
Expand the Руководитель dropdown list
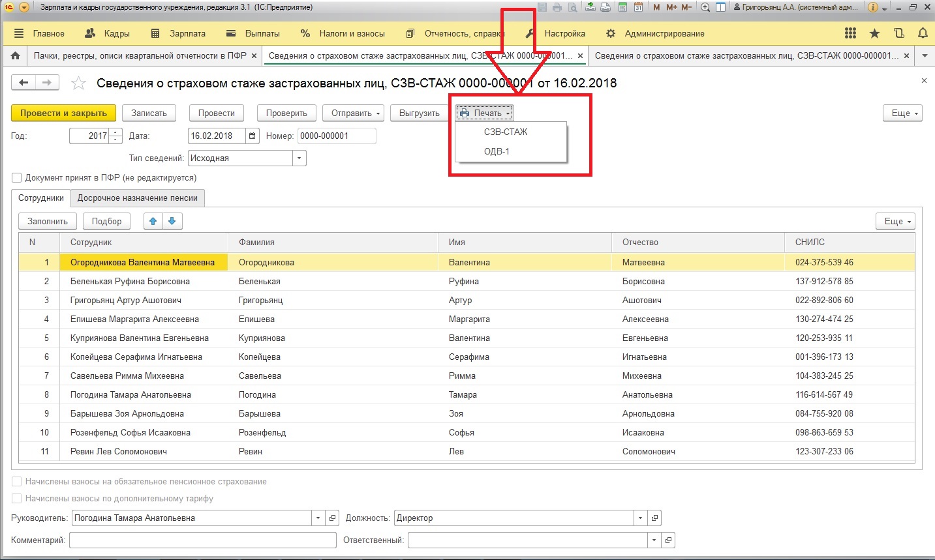tap(318, 518)
